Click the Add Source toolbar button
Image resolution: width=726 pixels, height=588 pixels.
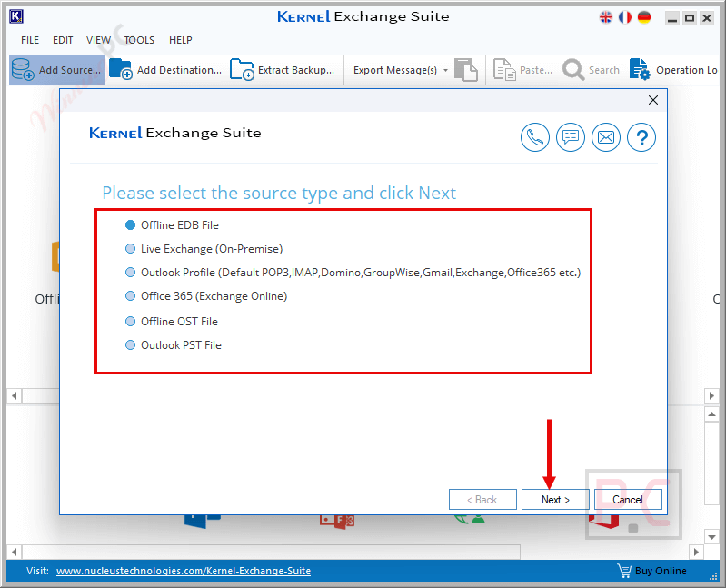point(57,70)
